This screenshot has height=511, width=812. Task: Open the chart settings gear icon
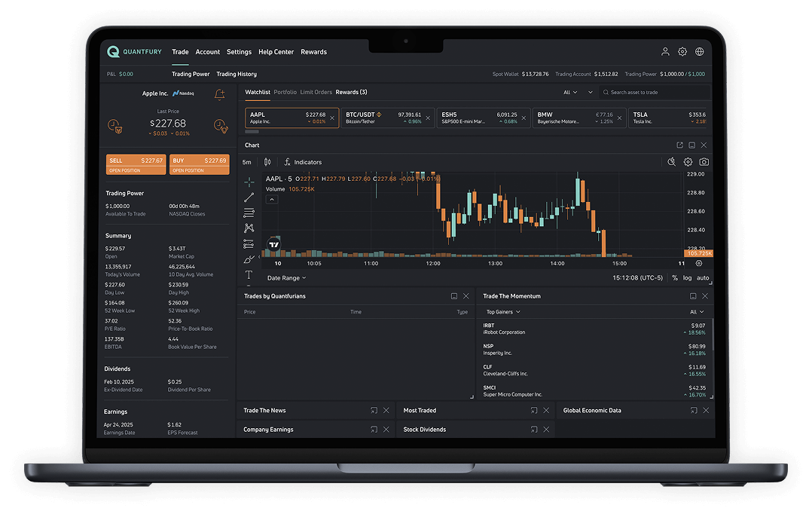point(688,162)
